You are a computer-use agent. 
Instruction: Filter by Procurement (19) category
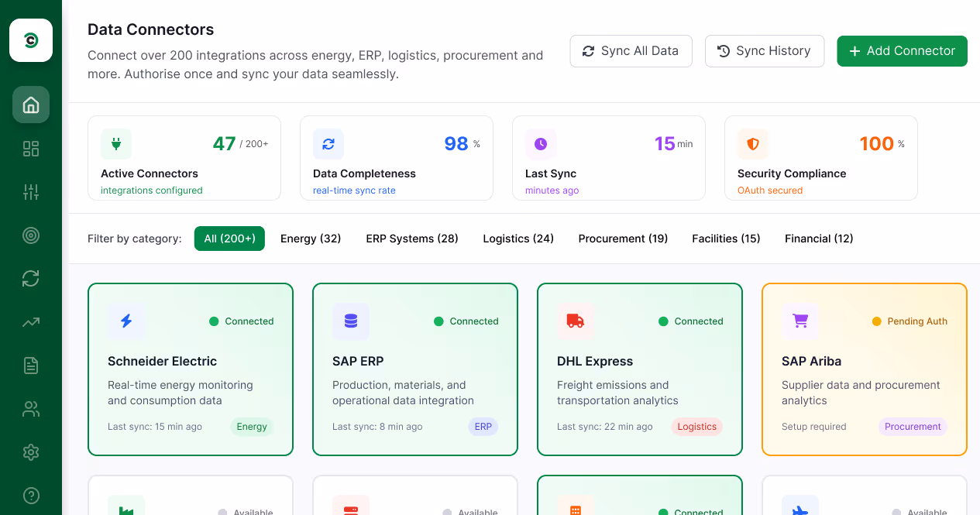click(x=623, y=239)
